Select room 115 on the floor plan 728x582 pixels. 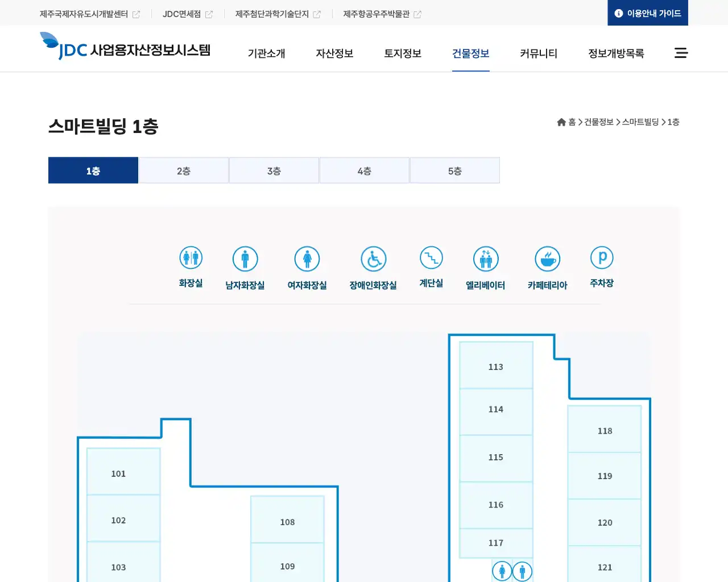[496, 459]
